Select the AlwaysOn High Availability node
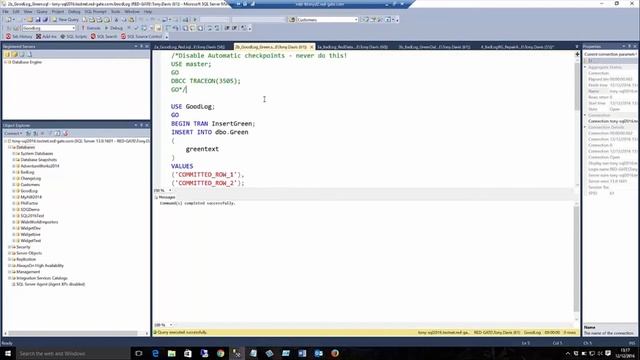This screenshot has width=640, height=360. tap(40, 266)
